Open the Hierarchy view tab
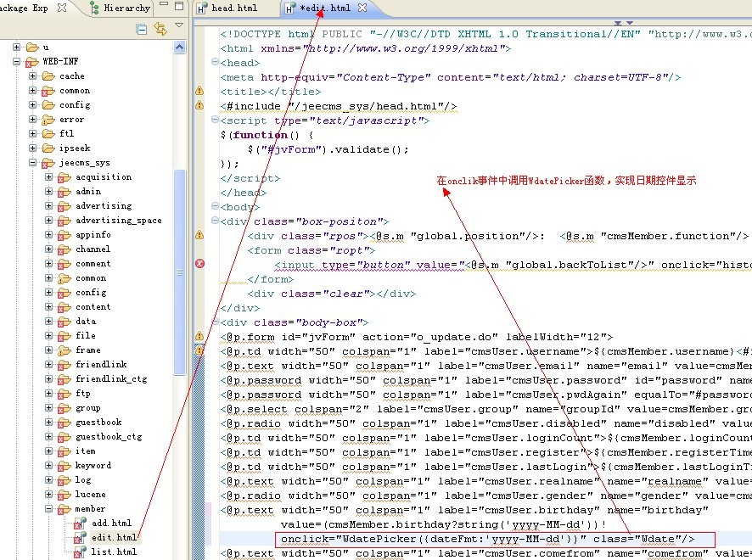752x560 pixels. (121, 8)
